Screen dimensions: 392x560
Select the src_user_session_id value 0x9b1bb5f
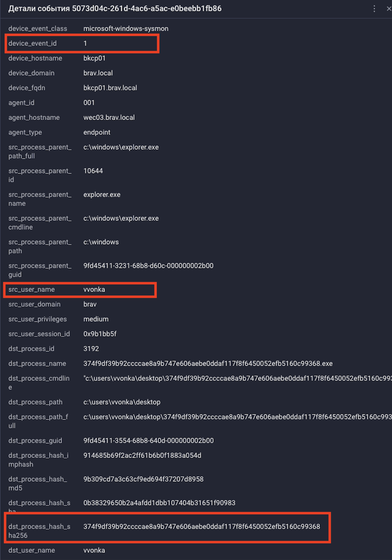100,334
